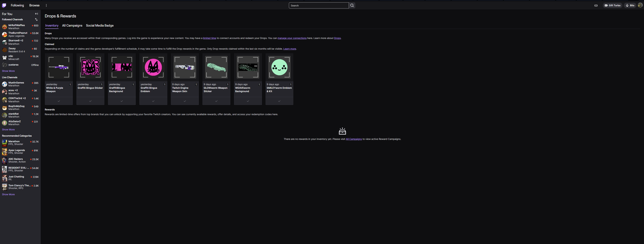Click the Gift Turbo button

[612, 5]
